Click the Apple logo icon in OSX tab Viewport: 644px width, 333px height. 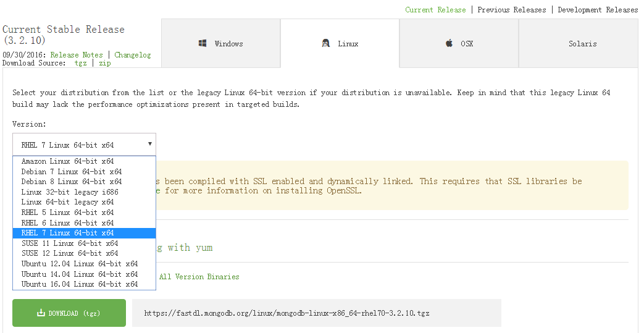[449, 43]
